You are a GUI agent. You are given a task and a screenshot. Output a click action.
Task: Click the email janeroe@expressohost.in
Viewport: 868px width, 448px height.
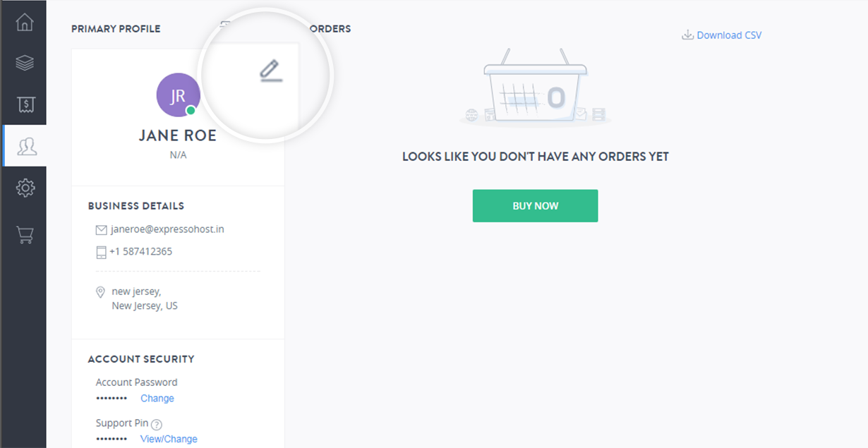[167, 229]
